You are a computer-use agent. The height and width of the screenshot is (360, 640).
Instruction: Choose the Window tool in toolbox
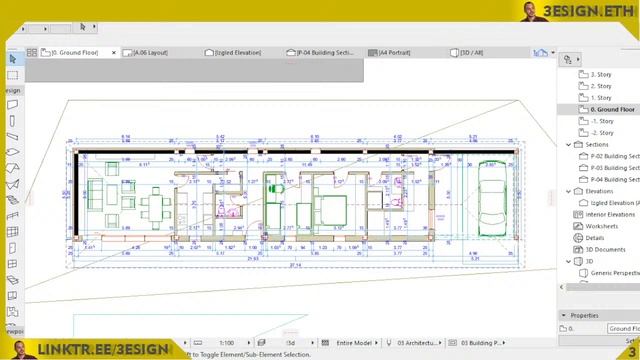pyautogui.click(x=13, y=264)
